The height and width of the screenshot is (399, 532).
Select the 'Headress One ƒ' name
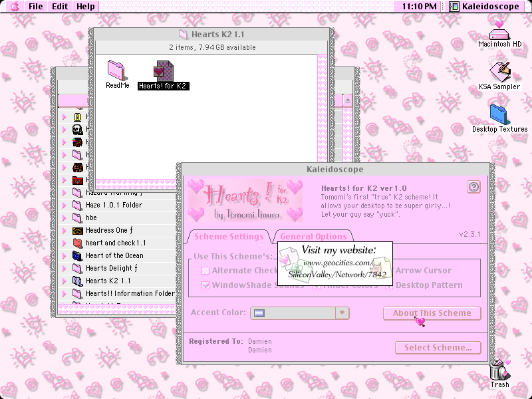coord(109,230)
